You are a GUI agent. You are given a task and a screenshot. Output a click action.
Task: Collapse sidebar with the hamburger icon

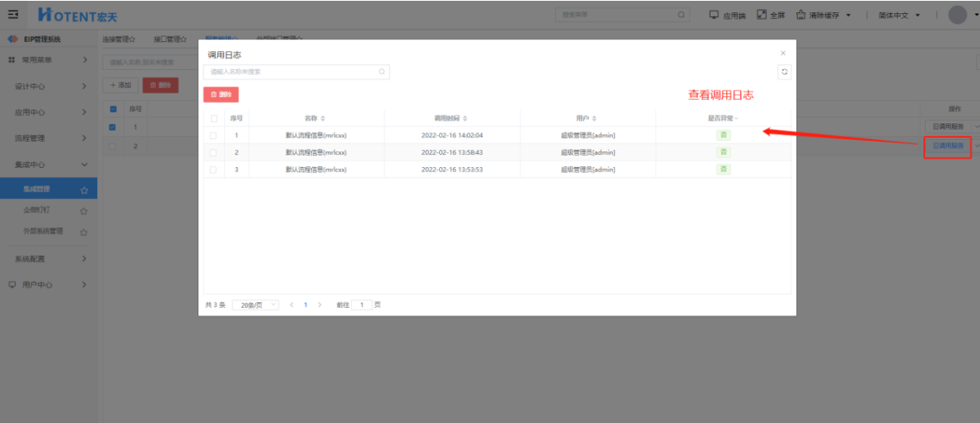tap(13, 14)
